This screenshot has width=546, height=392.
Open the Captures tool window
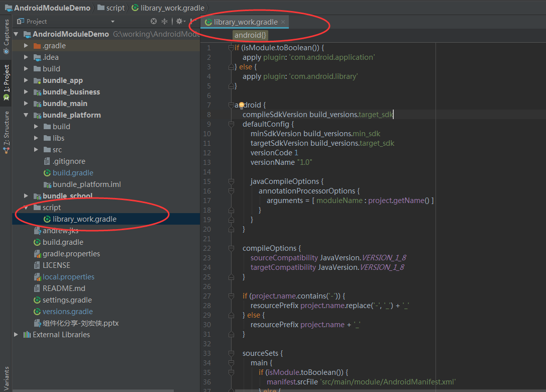click(6, 36)
